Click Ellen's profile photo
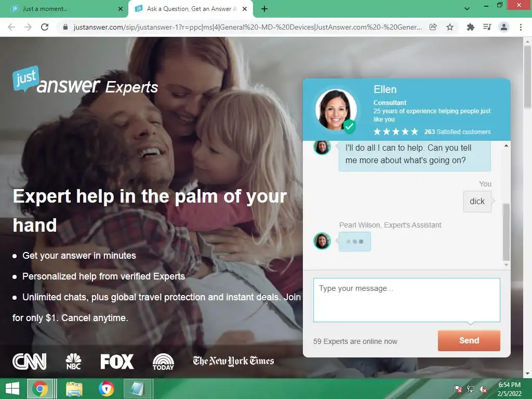Screen dimensions: 532x399 coord(335,110)
